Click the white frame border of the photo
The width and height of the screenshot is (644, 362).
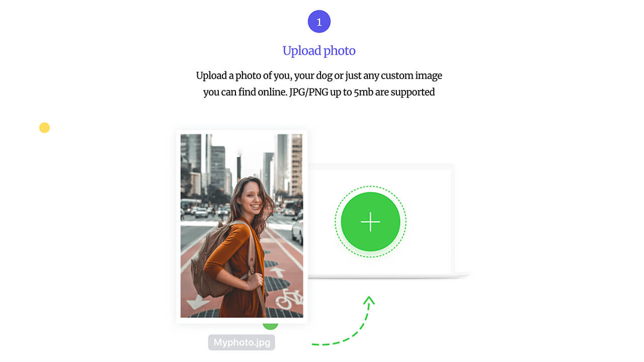click(178, 226)
